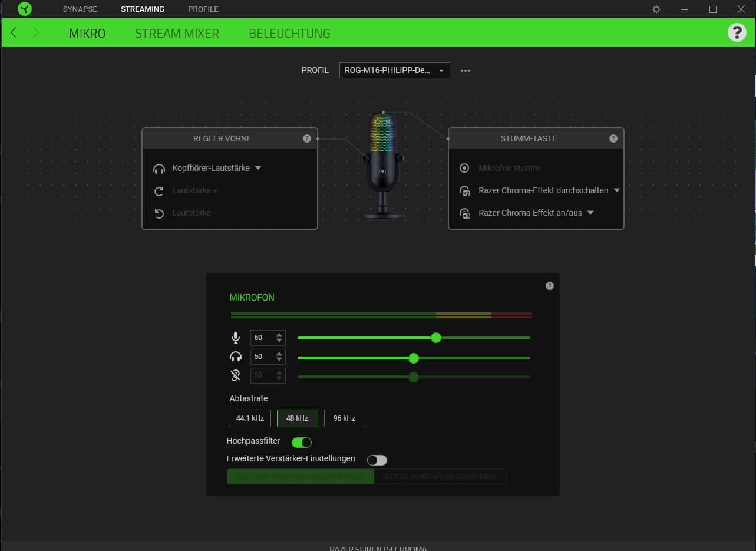756x551 pixels.
Task: Click the large help question mark icon
Action: point(737,32)
